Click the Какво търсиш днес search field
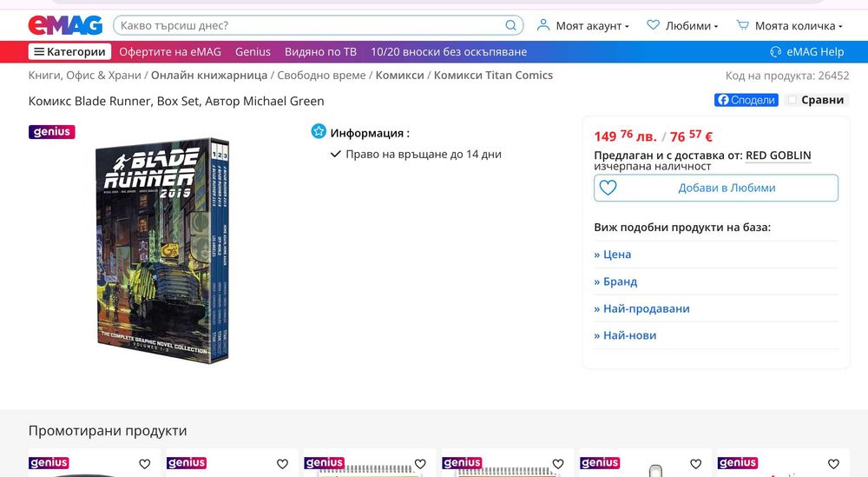 (x=310, y=25)
